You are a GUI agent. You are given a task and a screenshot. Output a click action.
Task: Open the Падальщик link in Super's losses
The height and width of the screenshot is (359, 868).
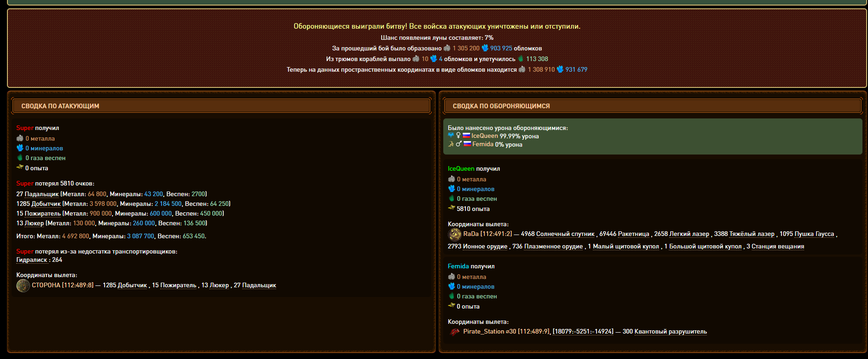point(42,194)
